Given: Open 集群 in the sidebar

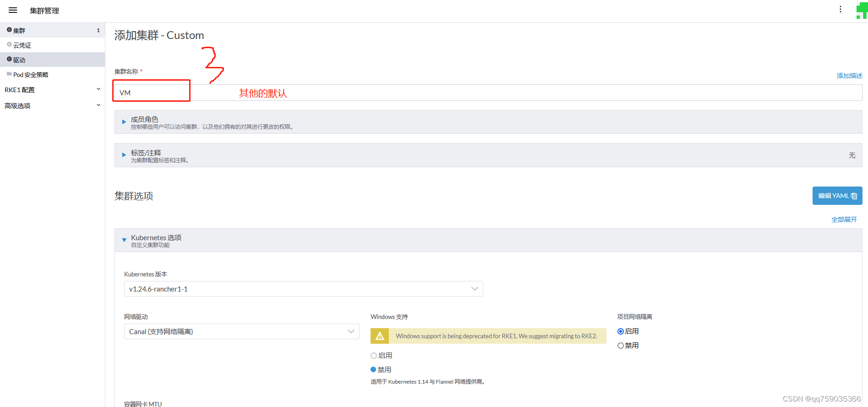Looking at the screenshot, I should pos(52,30).
